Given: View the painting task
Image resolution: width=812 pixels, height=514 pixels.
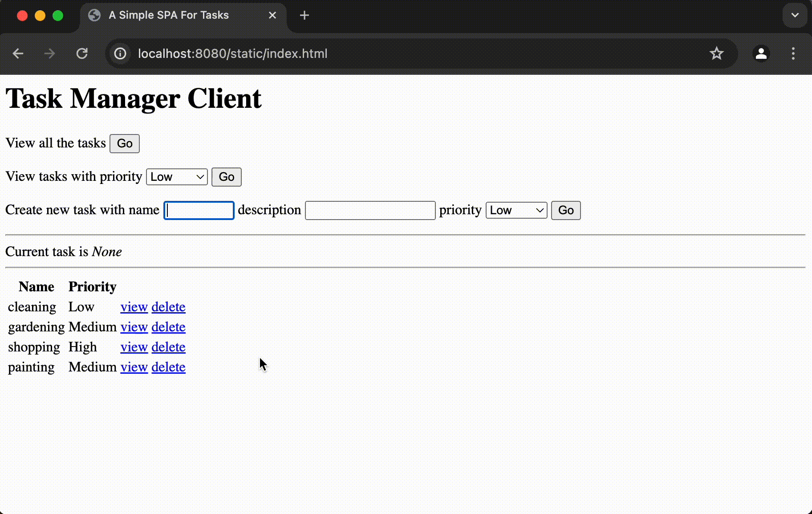Looking at the screenshot, I should click(x=134, y=367).
